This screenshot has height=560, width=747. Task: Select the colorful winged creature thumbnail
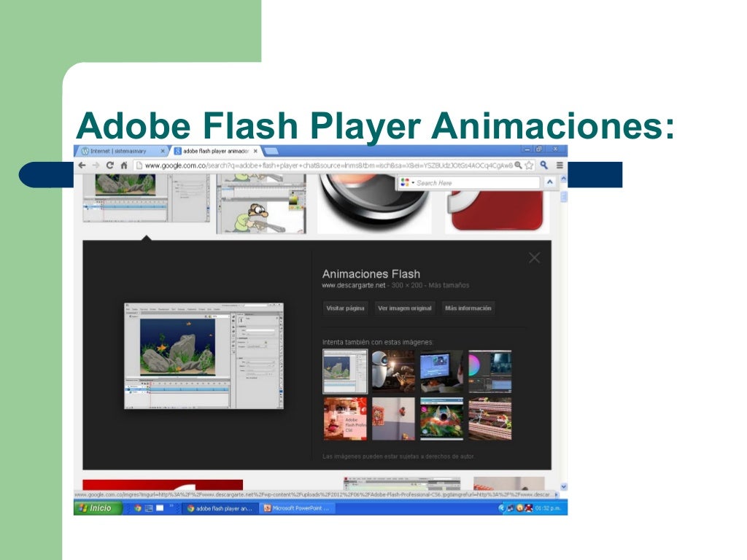441,419
